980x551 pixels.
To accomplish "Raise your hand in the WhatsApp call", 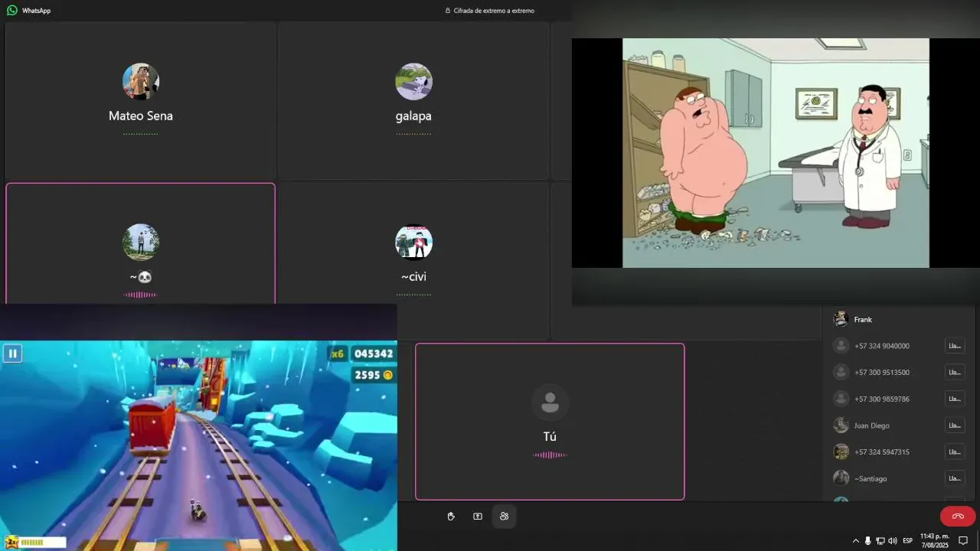I will point(451,517).
